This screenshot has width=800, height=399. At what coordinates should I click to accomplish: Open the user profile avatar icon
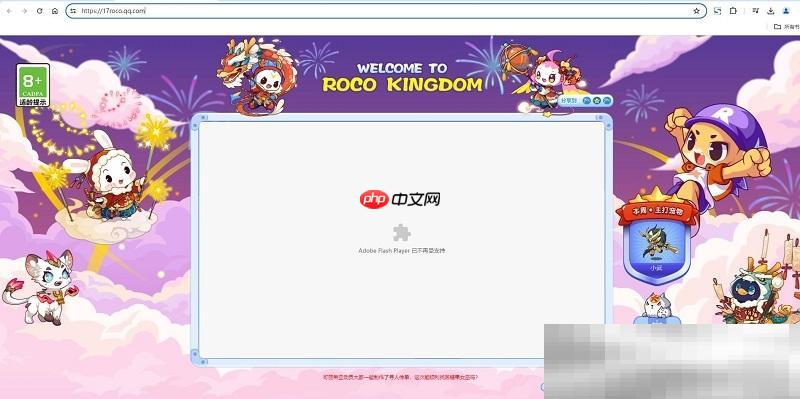[x=786, y=11]
